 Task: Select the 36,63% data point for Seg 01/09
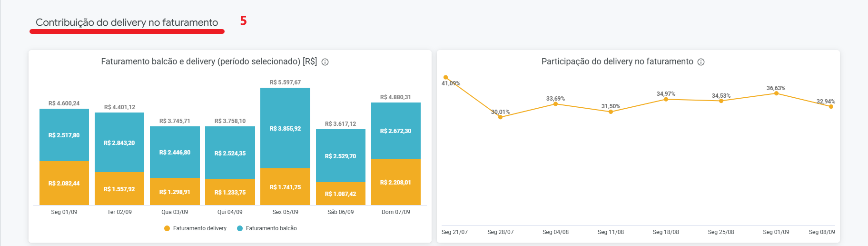coord(776,93)
